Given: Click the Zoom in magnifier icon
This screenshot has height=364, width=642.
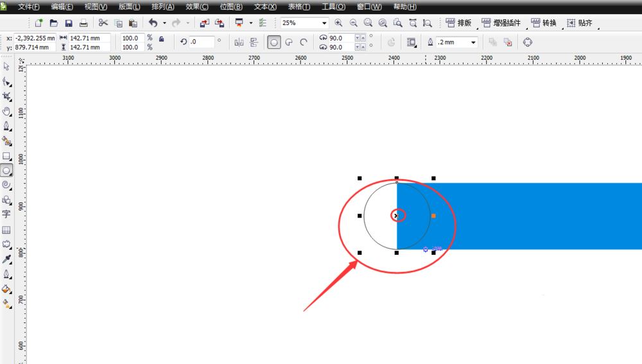Looking at the screenshot, I should click(338, 23).
